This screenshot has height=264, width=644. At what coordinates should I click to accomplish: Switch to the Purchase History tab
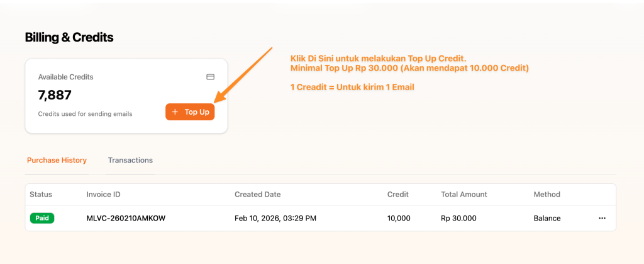pos(57,160)
